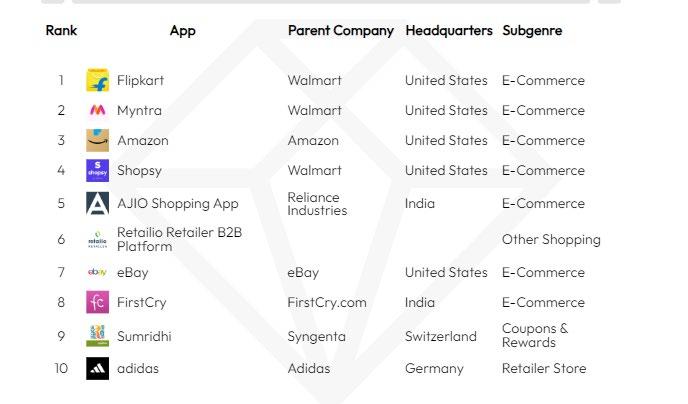Select the Subgenre column header
The width and height of the screenshot is (688, 404).
pos(532,31)
